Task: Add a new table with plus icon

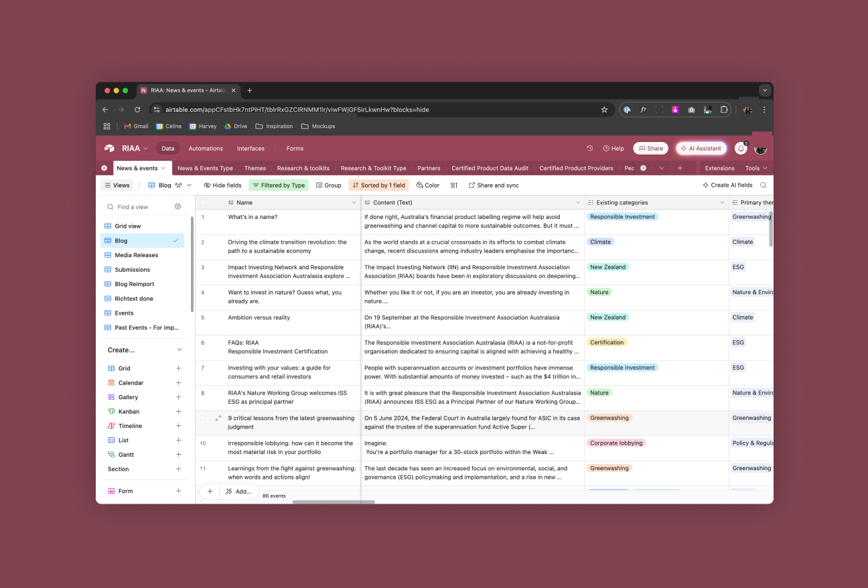Action: (x=680, y=168)
